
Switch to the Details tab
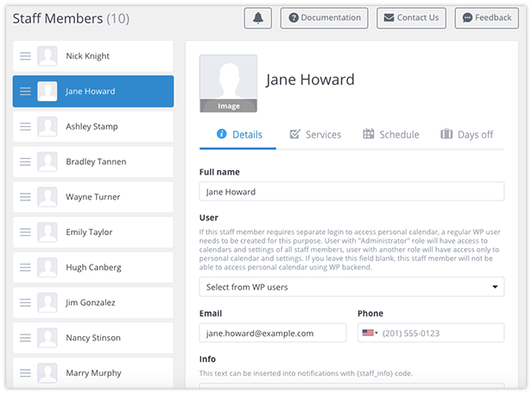(239, 135)
